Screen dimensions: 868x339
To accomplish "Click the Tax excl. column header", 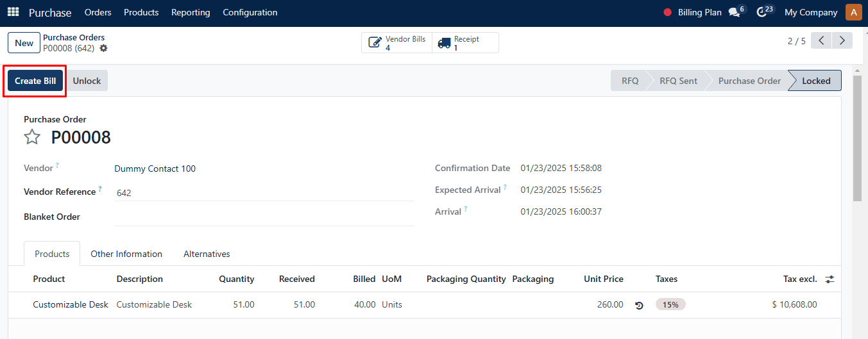I will pos(800,279).
